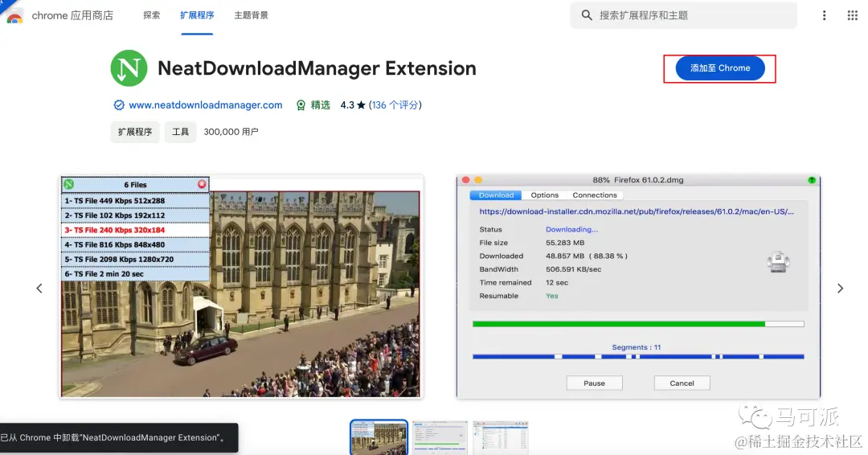Open the first screenshot with the 6 Files list

[x=241, y=287]
